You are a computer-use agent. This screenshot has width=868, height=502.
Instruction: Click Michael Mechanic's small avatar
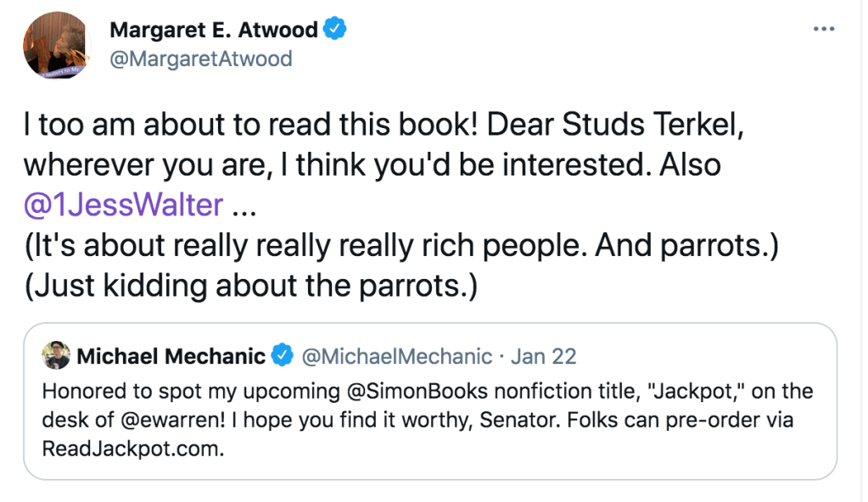(56, 356)
